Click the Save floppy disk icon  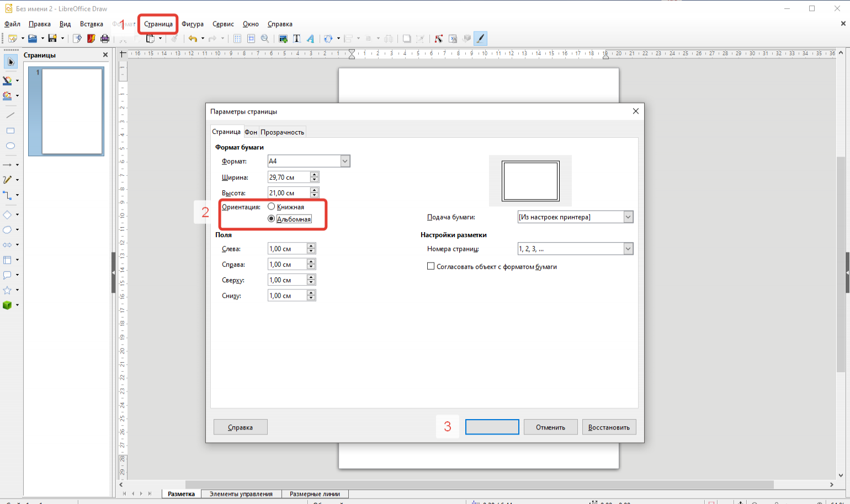coord(52,39)
